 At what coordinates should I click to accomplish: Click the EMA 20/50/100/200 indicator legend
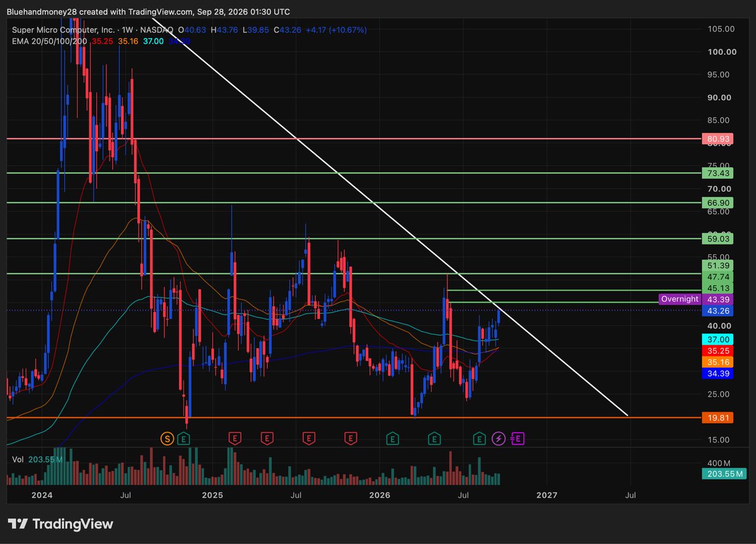coord(50,41)
